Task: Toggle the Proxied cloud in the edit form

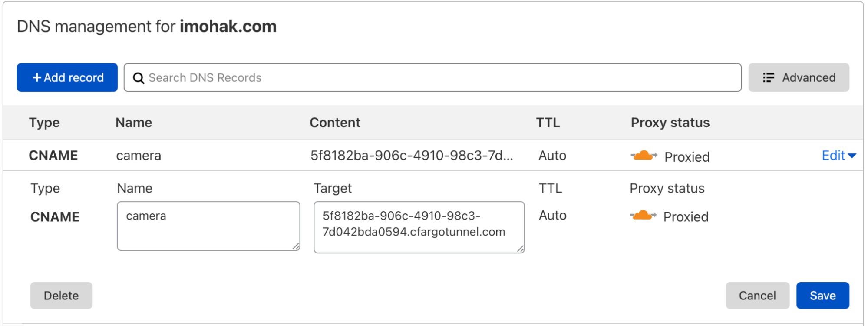Action: point(643,216)
